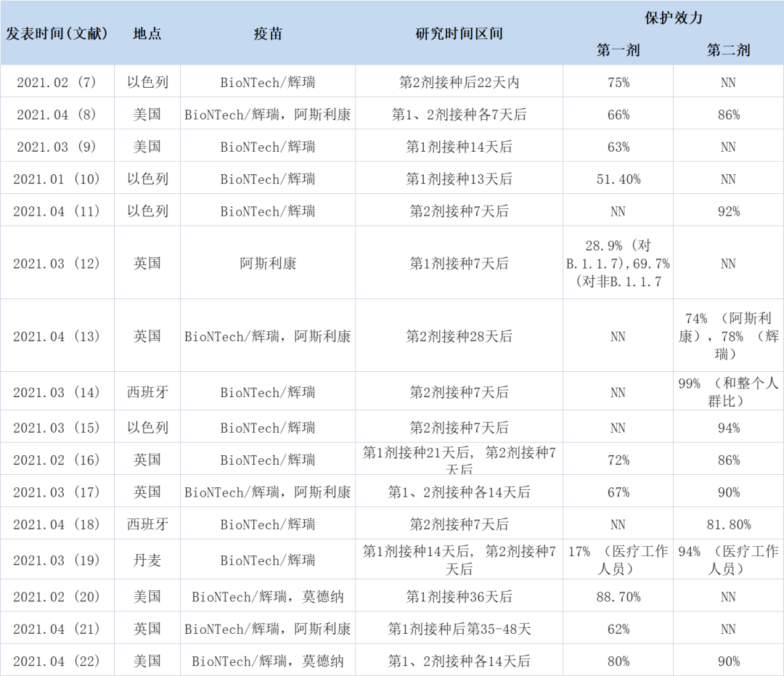Click the 62% efficacy cell

tap(618, 629)
